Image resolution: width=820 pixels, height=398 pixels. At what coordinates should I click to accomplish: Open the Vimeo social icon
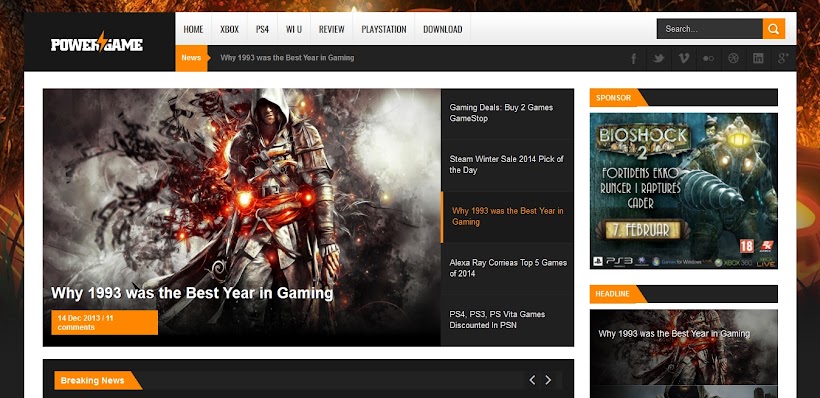pyautogui.click(x=684, y=58)
